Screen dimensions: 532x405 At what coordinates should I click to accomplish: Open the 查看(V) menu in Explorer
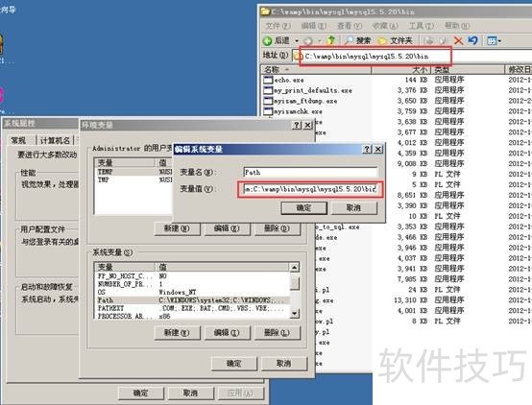pyautogui.click(x=350, y=26)
